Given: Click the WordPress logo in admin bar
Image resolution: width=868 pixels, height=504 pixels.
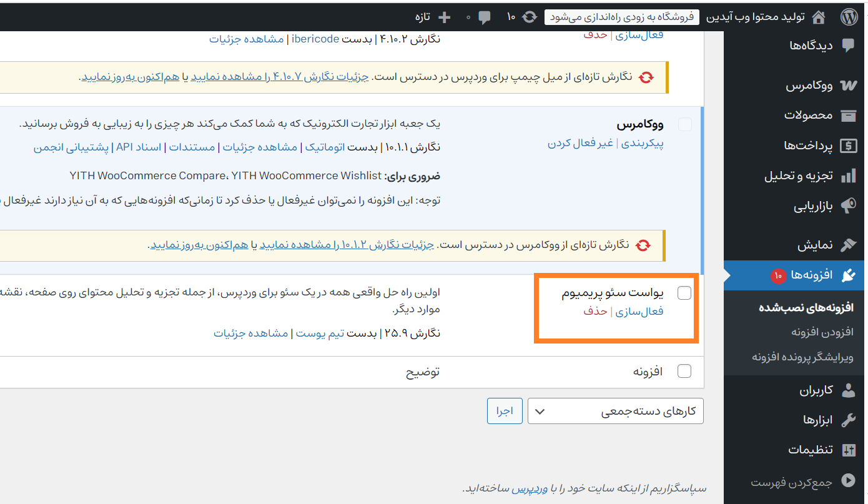Looking at the screenshot, I should [x=849, y=17].
